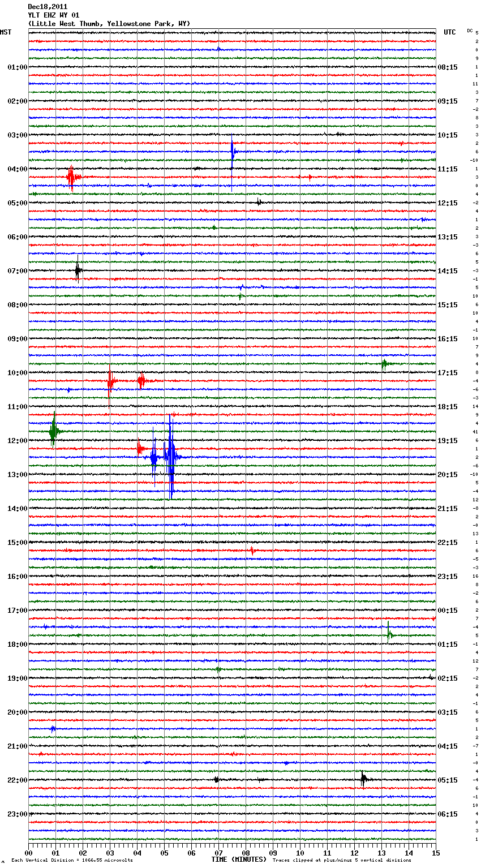Viewport: 481px width, 868px height.
Task: Select the 15:00 MST time label
Action: (17, 543)
